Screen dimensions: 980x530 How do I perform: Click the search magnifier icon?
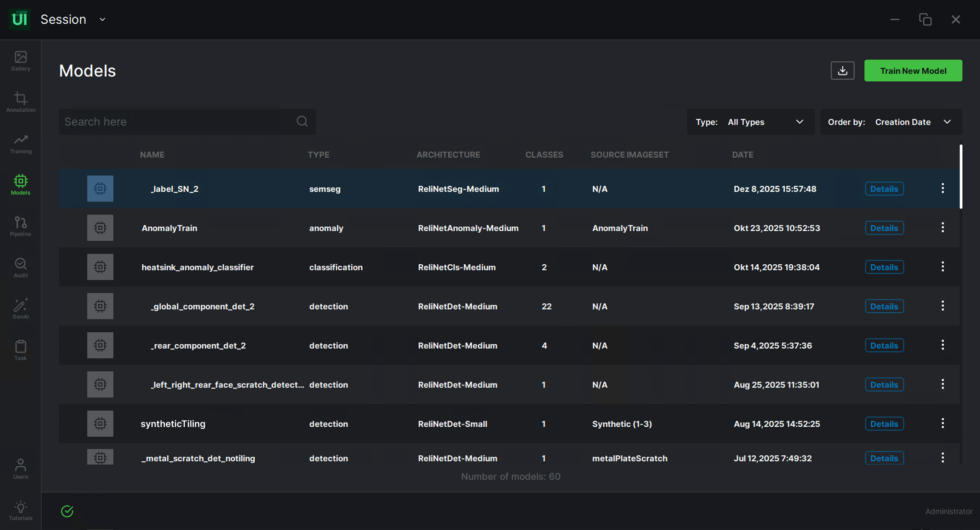[302, 122]
